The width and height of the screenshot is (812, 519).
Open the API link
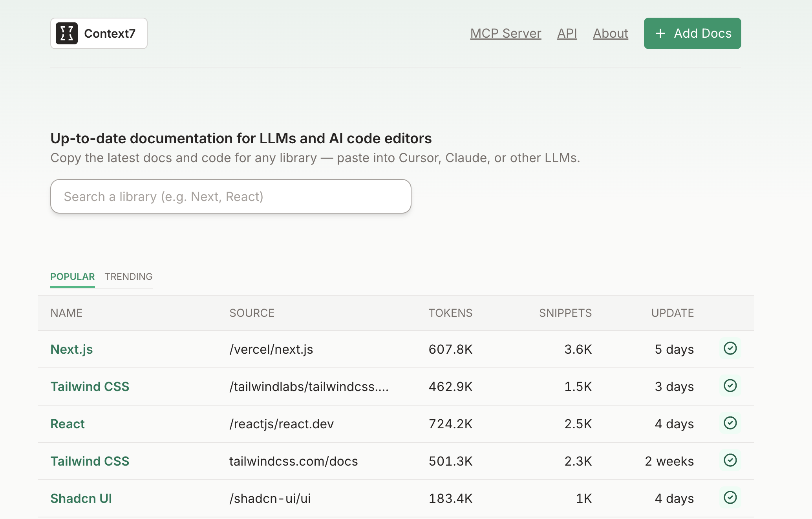pos(567,33)
